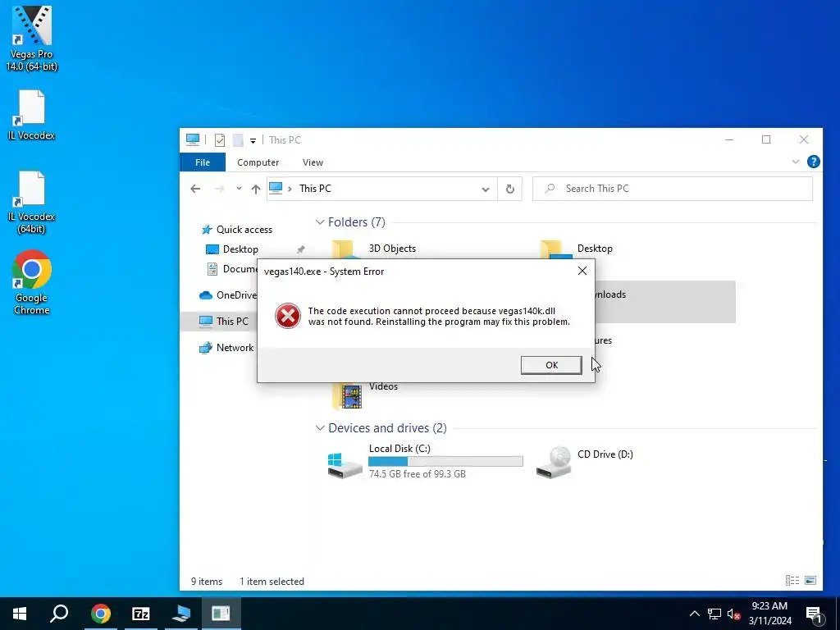Image resolution: width=840 pixels, height=630 pixels.
Task: Open the Google Chrome desktop shortcut
Action: (32, 282)
